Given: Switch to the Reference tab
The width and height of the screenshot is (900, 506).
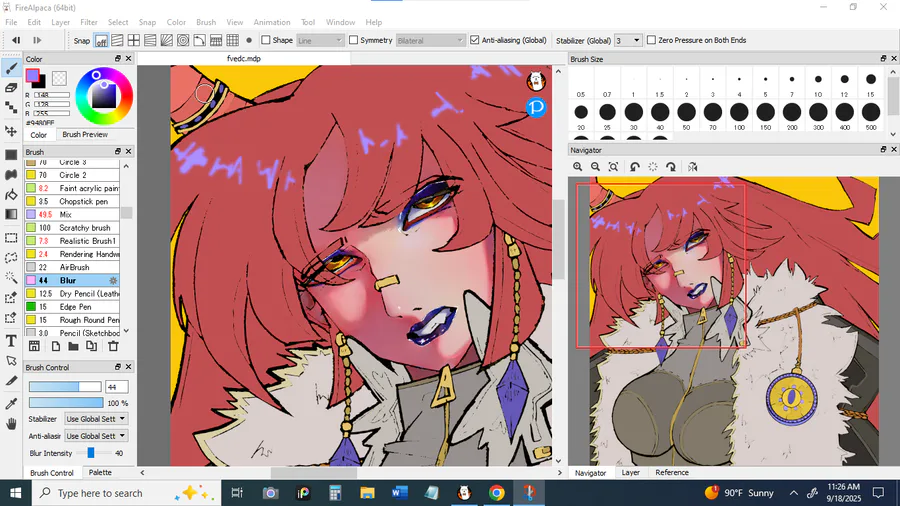Looking at the screenshot, I should tap(672, 472).
